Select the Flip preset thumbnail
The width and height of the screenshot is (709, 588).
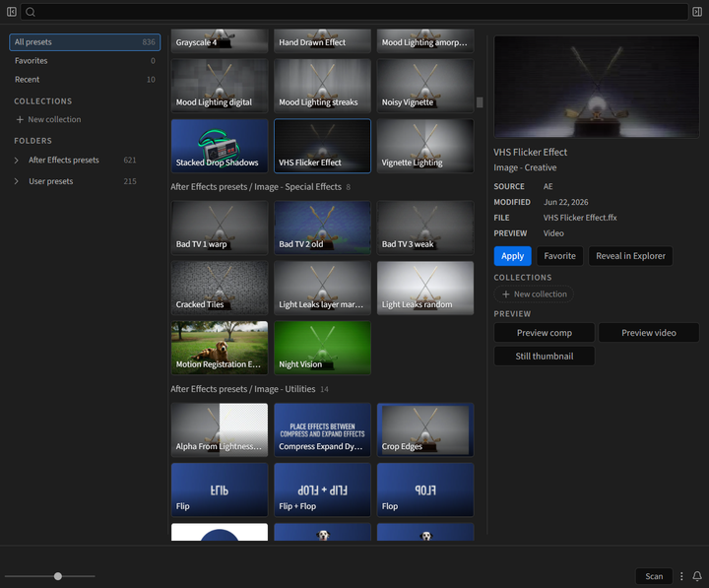pyautogui.click(x=220, y=490)
